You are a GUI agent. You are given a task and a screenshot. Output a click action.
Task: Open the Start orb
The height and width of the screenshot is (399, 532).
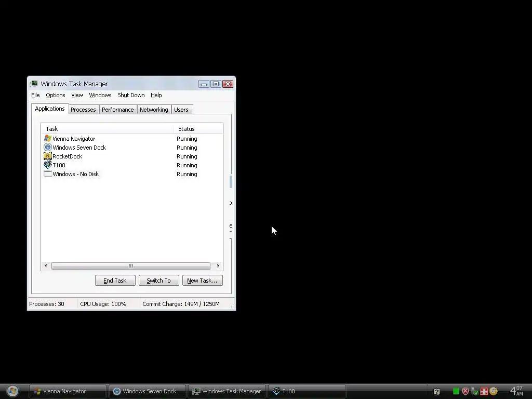(x=12, y=391)
